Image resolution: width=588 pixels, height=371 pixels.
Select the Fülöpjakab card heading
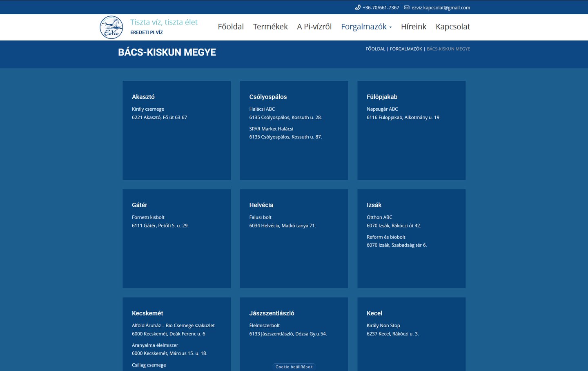pyautogui.click(x=382, y=97)
